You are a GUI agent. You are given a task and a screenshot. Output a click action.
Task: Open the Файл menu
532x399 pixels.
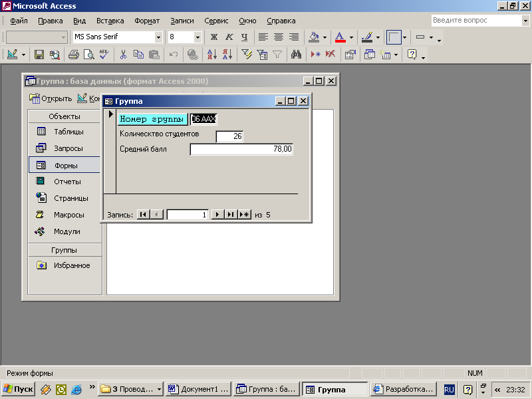coord(19,21)
